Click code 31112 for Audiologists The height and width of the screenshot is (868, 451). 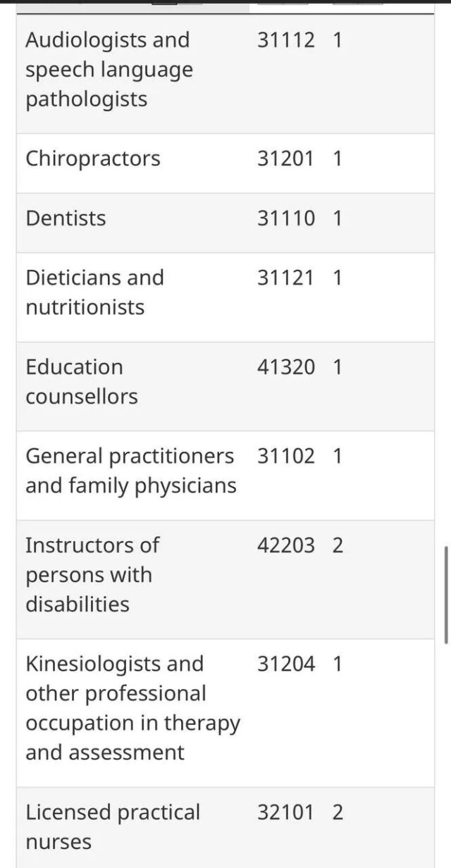pos(286,40)
